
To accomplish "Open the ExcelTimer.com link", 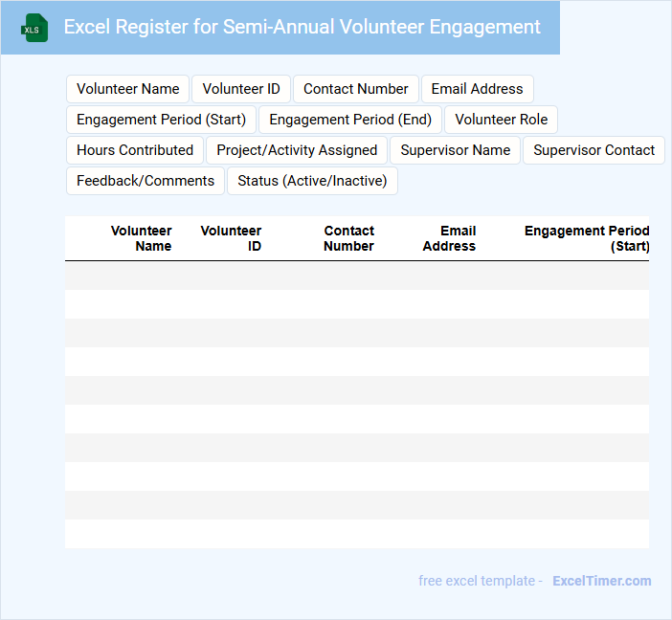I will tap(601, 581).
